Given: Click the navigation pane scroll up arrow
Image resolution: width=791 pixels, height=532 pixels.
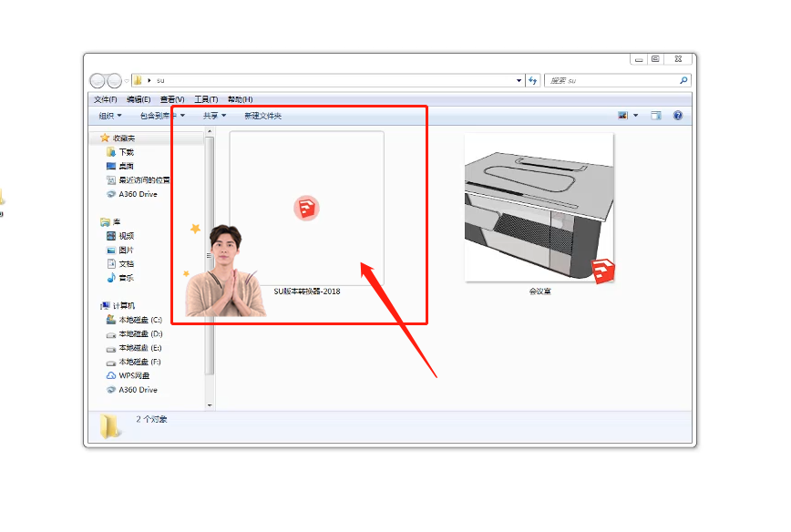Looking at the screenshot, I should coord(210,131).
